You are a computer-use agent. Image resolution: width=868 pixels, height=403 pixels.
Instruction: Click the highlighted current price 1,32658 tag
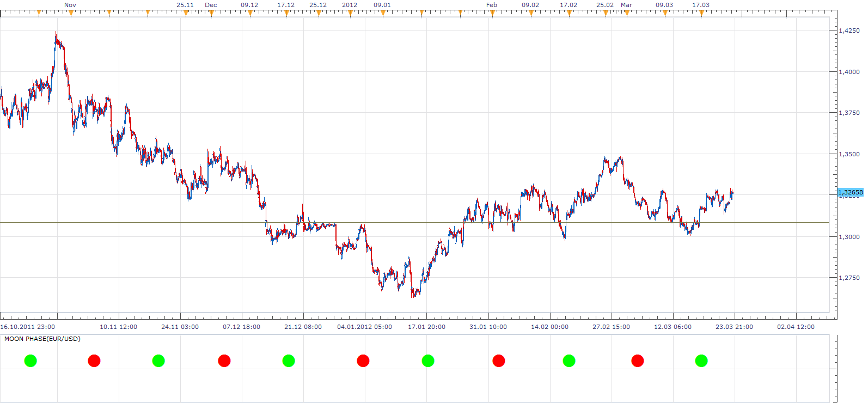pos(851,192)
